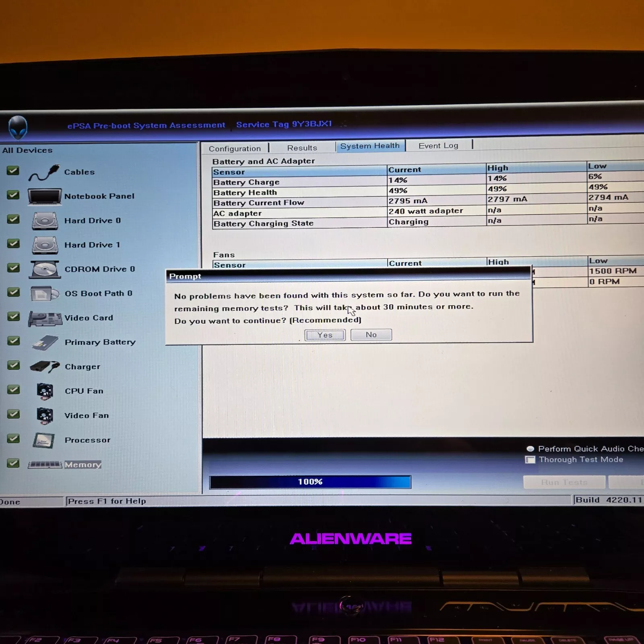Select the Memory label in device list

point(83,464)
